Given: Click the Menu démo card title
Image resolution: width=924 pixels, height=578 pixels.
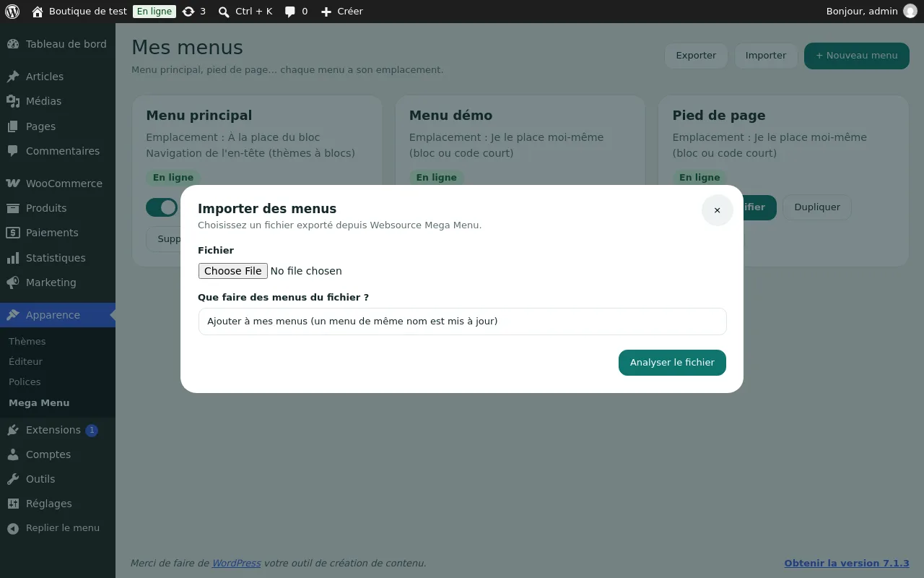Looking at the screenshot, I should (x=450, y=116).
